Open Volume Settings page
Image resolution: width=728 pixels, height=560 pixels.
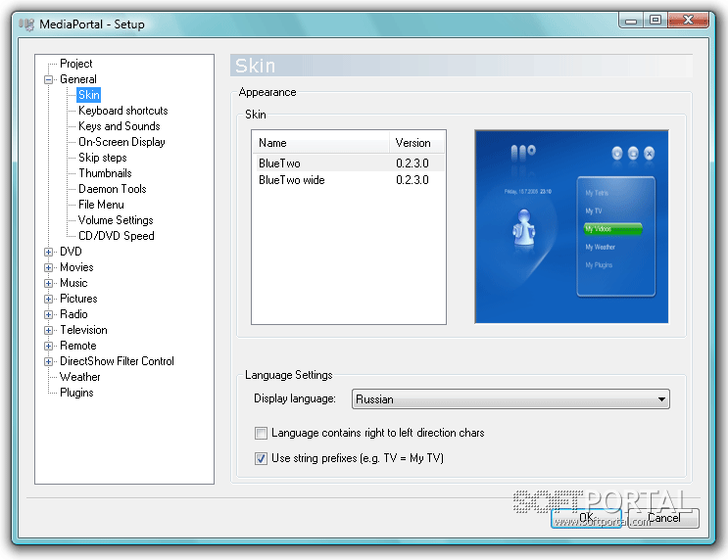point(116,220)
